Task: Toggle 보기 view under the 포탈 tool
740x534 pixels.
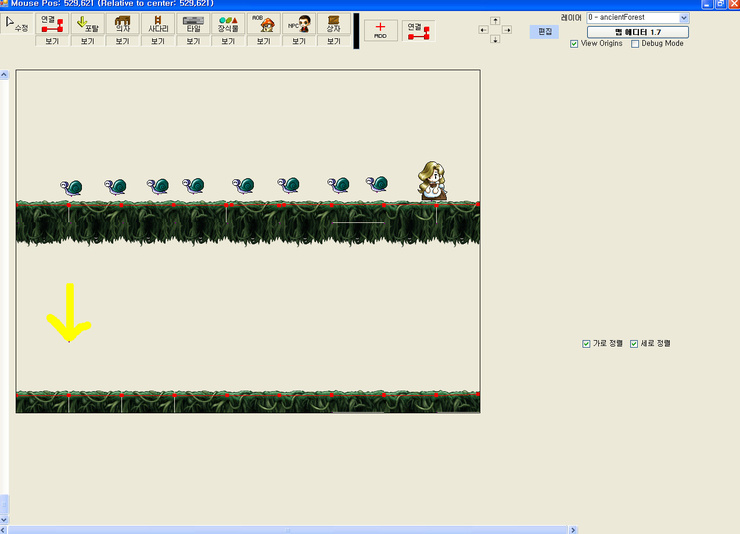Action: tap(87, 41)
